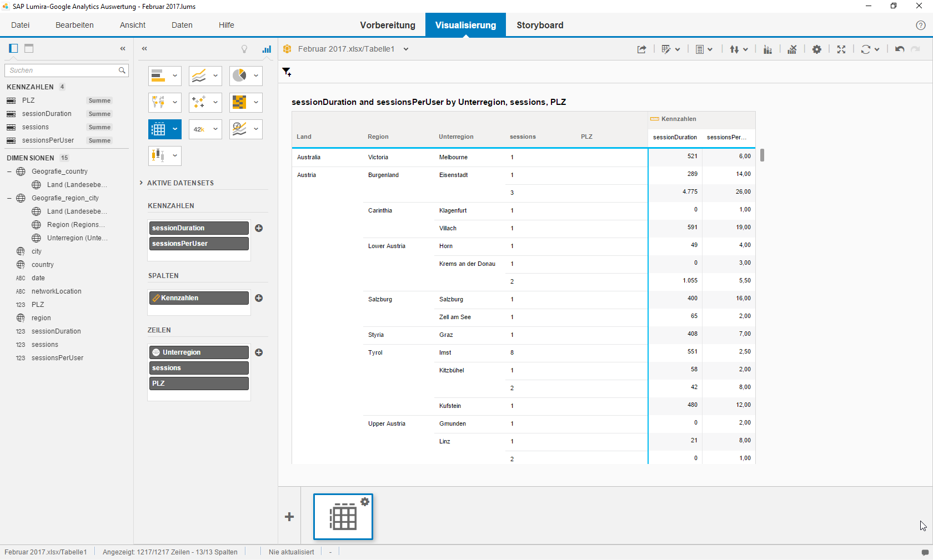Click the undo arrow icon

pyautogui.click(x=899, y=49)
